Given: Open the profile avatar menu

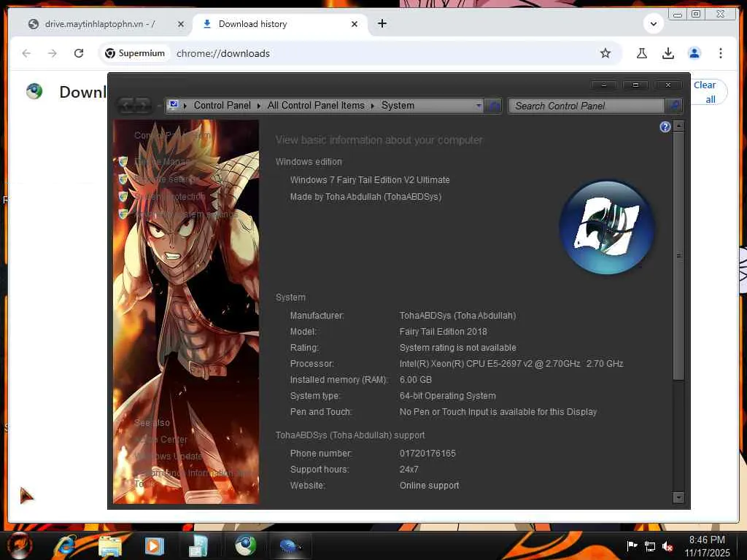Looking at the screenshot, I should pos(694,53).
